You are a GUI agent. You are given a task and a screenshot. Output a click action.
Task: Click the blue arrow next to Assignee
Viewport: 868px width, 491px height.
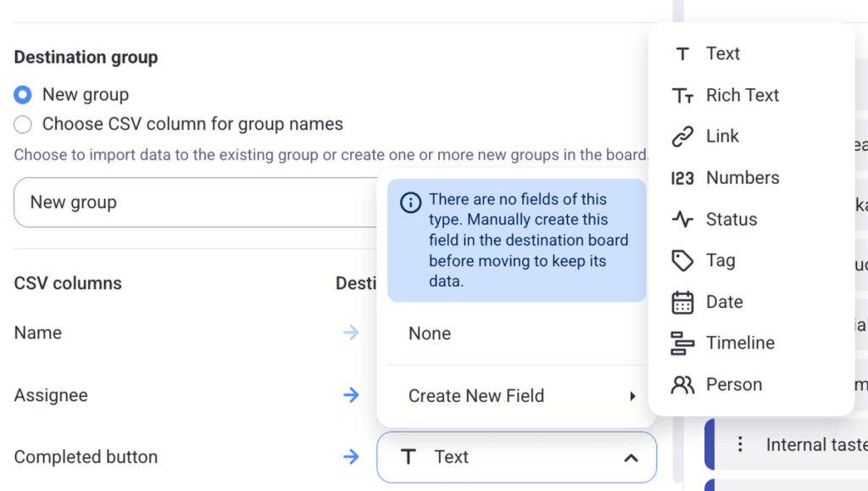[351, 395]
